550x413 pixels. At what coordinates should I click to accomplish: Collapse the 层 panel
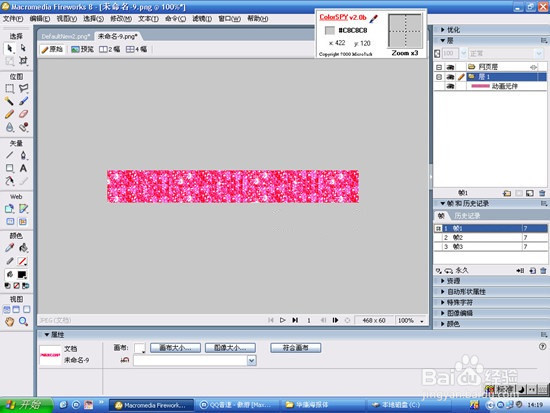(443, 41)
